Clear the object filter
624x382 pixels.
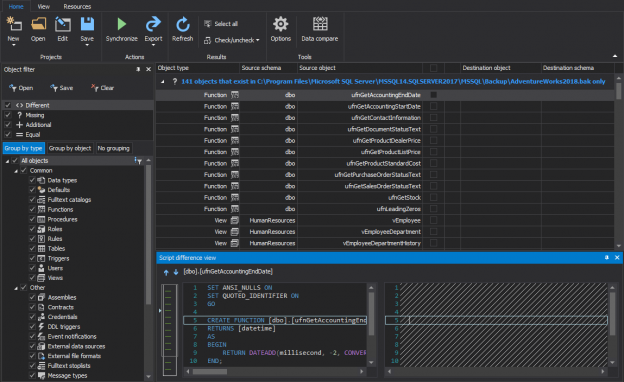[x=102, y=88]
